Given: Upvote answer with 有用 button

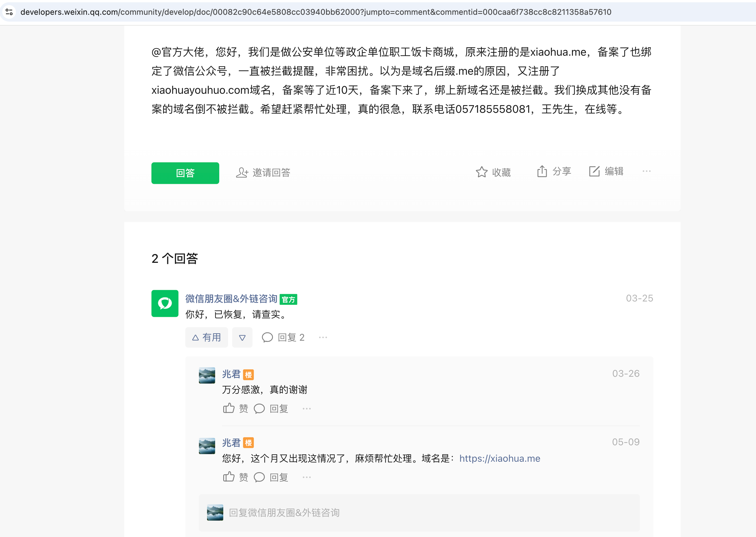Looking at the screenshot, I should (206, 337).
